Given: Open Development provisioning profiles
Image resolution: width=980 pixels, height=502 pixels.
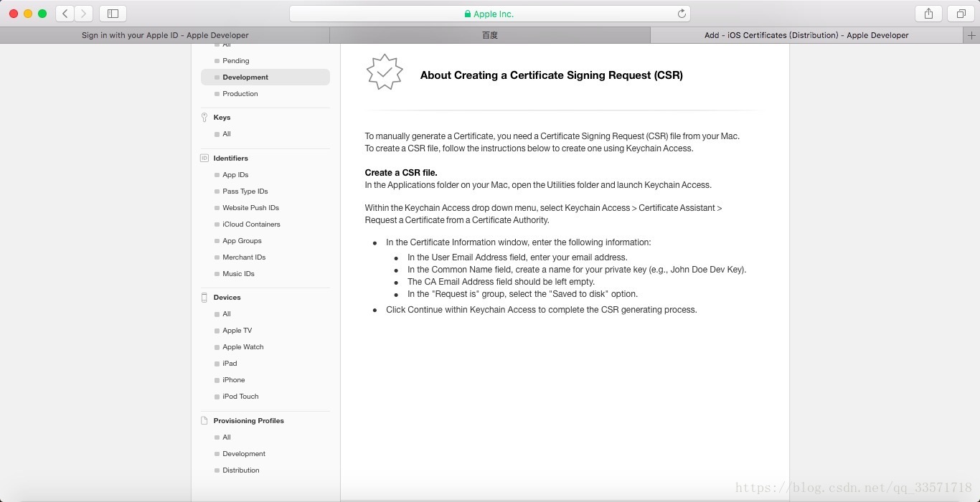Looking at the screenshot, I should click(244, 454).
